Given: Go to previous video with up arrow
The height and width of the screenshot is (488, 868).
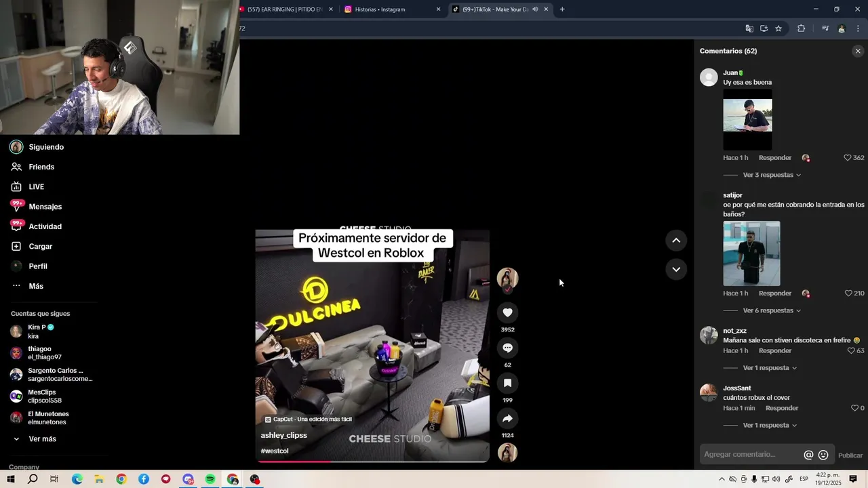Looking at the screenshot, I should click(676, 241).
